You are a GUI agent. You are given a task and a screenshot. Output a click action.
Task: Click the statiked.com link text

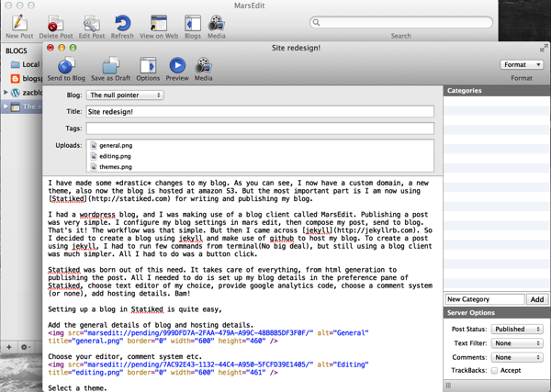pyautogui.click(x=129, y=199)
